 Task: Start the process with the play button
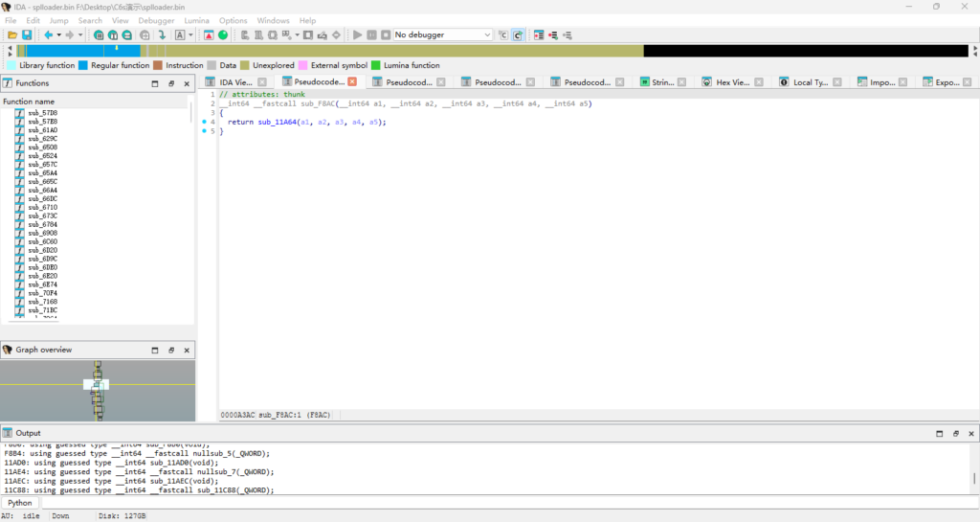coord(358,35)
